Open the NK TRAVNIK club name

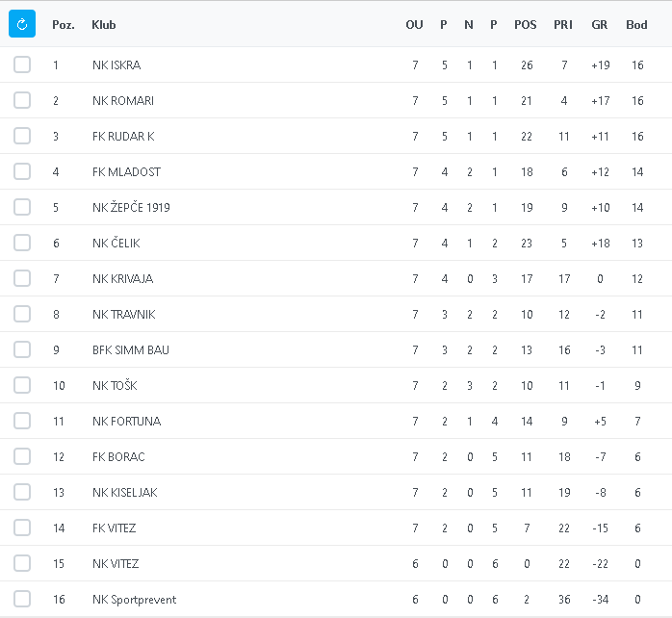[x=123, y=314]
